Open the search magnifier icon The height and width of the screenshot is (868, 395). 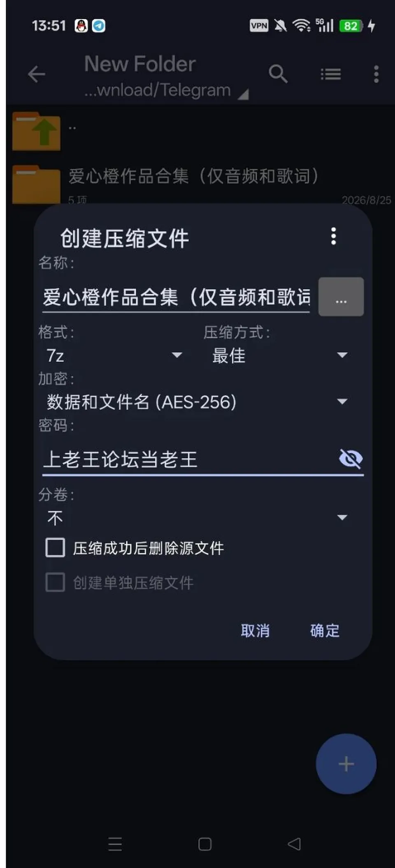[278, 74]
